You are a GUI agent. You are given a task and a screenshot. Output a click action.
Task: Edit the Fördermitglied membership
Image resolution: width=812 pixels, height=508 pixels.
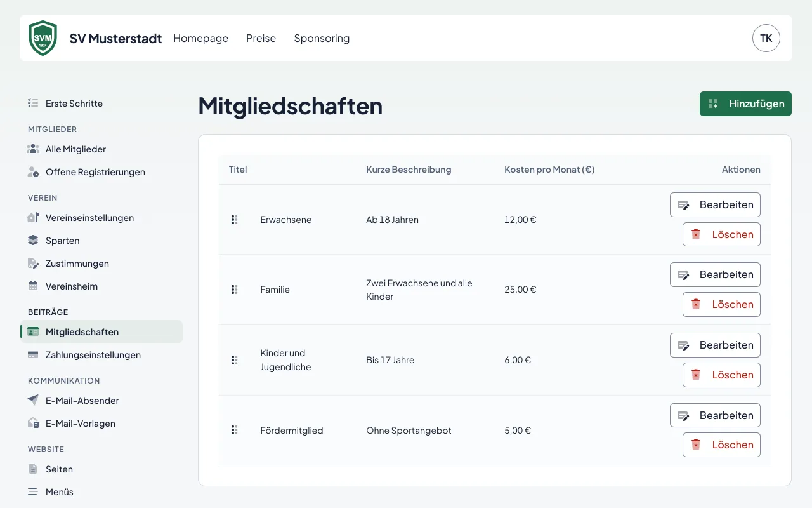tap(715, 415)
